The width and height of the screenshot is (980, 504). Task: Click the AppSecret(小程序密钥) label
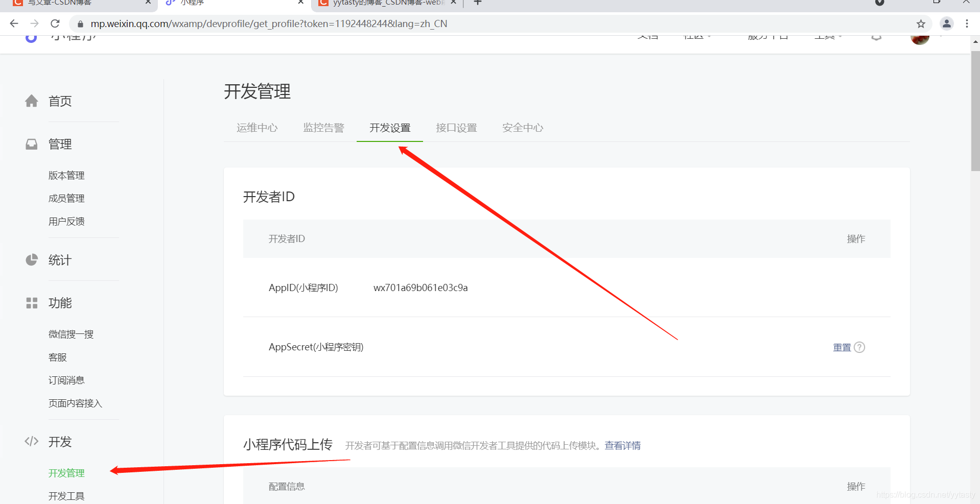tap(316, 347)
